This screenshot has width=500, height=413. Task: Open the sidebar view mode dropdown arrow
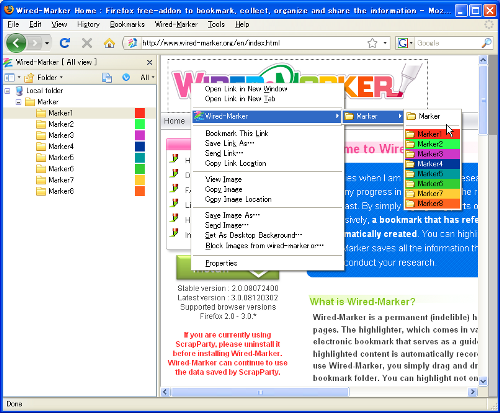(x=19, y=77)
